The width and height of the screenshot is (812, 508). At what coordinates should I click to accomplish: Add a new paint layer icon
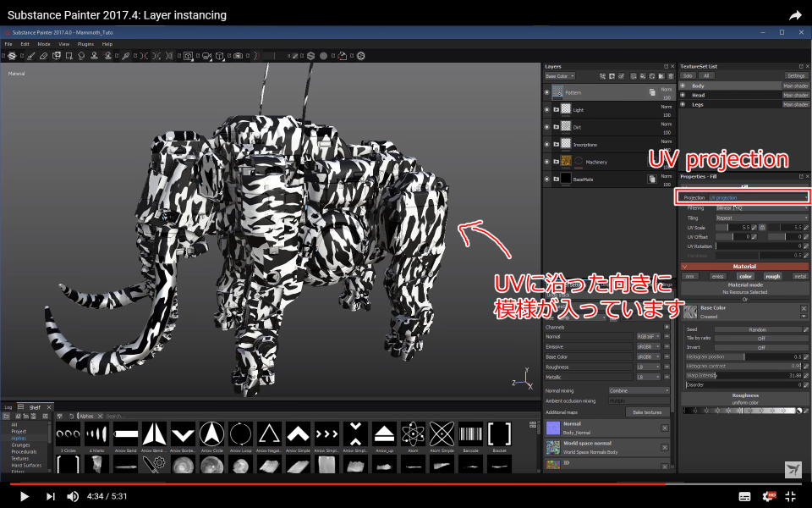coord(633,76)
